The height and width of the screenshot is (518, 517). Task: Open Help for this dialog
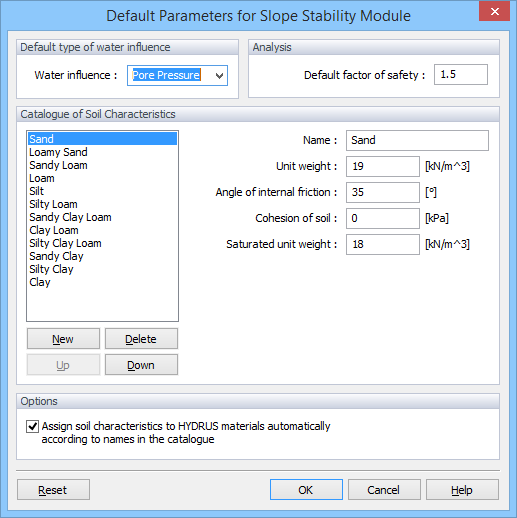[462, 490]
